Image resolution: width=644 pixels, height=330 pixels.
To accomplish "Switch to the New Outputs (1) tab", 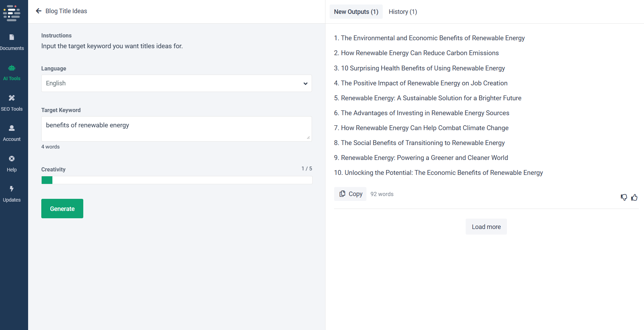I will click(356, 12).
